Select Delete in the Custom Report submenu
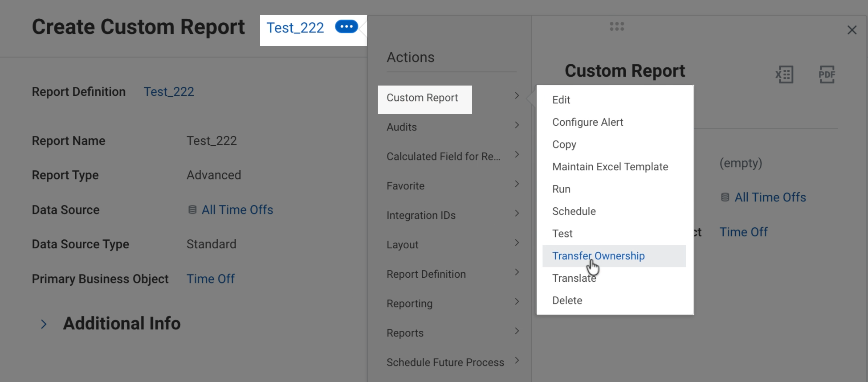Viewport: 868px width, 382px height. [x=614, y=300]
